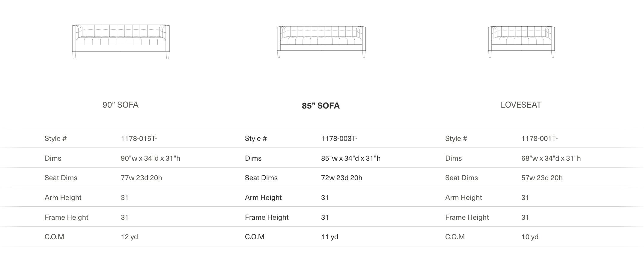Click the 68"w x 34"d x 31"h dimensions
This screenshot has height=259, width=644.
pos(551,158)
